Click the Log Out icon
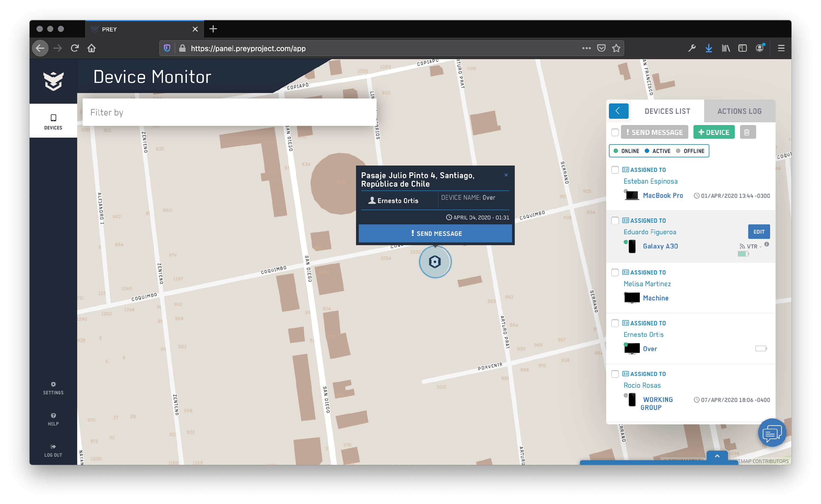Image resolution: width=821 pixels, height=504 pixels. [x=53, y=447]
